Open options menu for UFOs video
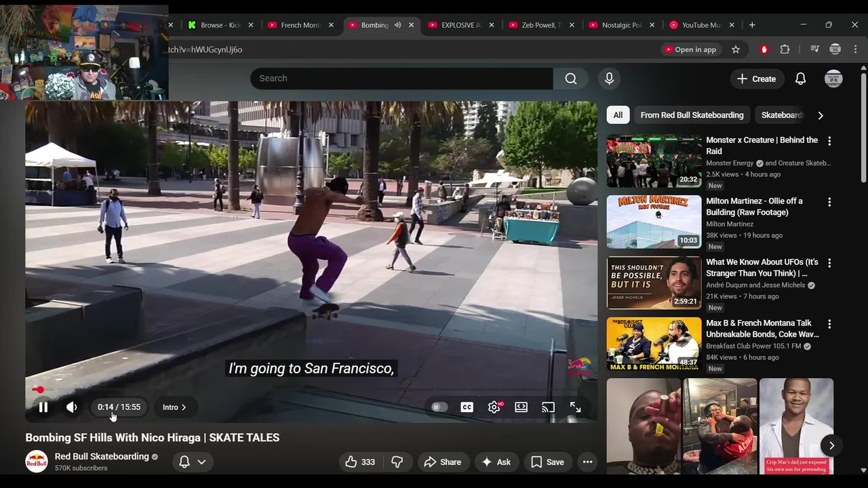Viewport: 868px width, 488px height. pos(829,263)
